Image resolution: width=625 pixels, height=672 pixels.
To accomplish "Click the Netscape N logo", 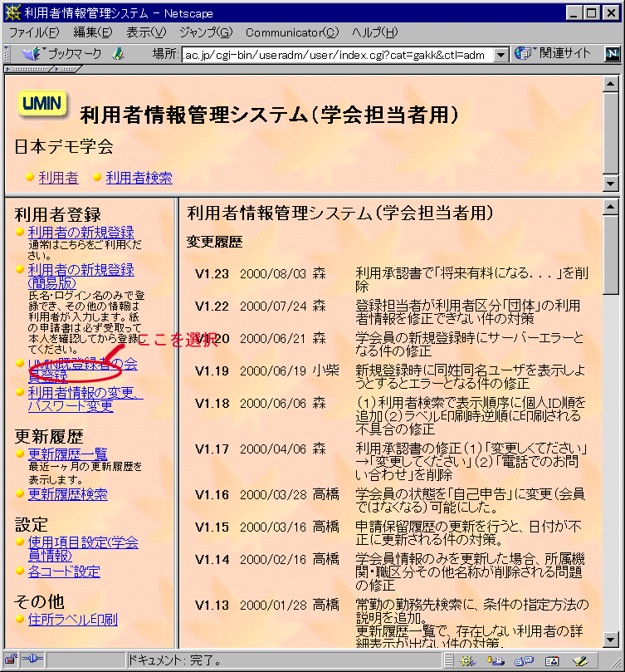I will tap(613, 54).
